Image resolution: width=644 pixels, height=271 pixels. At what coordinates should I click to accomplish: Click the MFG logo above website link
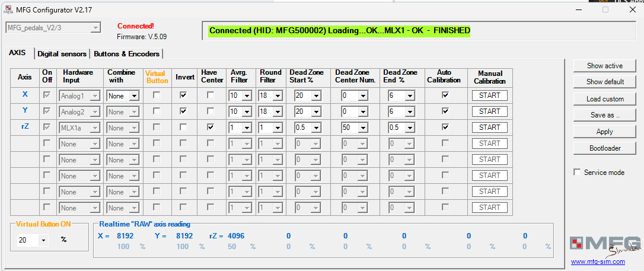605,246
